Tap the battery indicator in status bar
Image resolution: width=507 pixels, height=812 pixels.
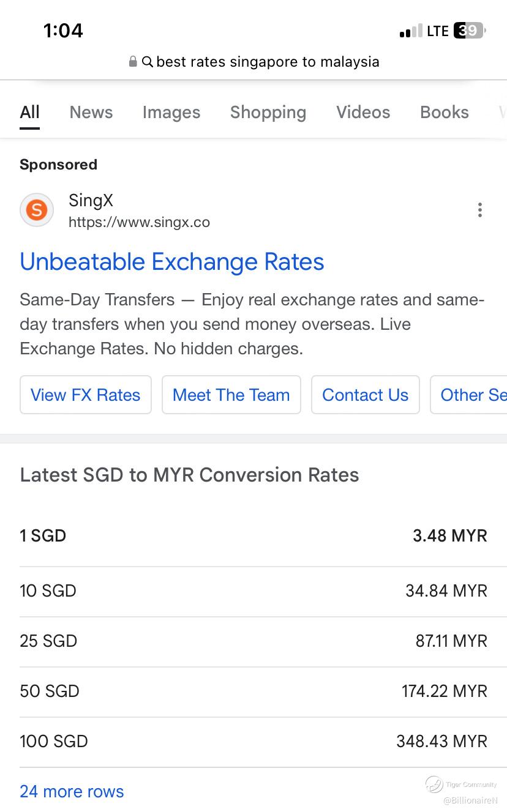[469, 31]
